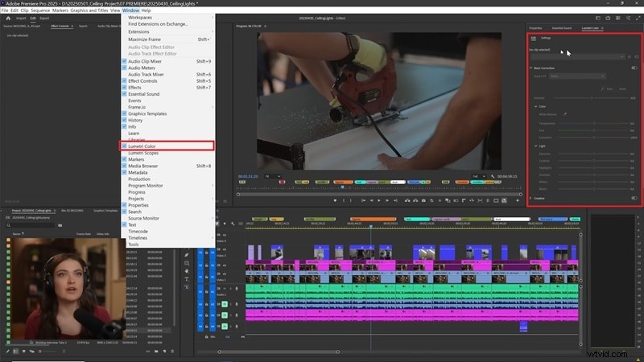Image resolution: width=644 pixels, height=362 pixels.
Task: Open the Sequence menu in the menu bar
Action: (40, 10)
